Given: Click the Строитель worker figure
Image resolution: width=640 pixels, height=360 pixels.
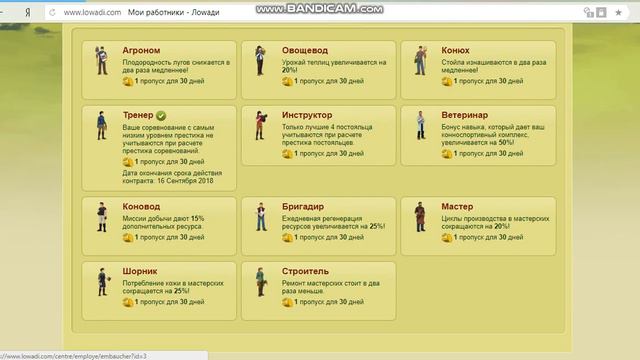Looking at the screenshot, I should click(261, 282).
